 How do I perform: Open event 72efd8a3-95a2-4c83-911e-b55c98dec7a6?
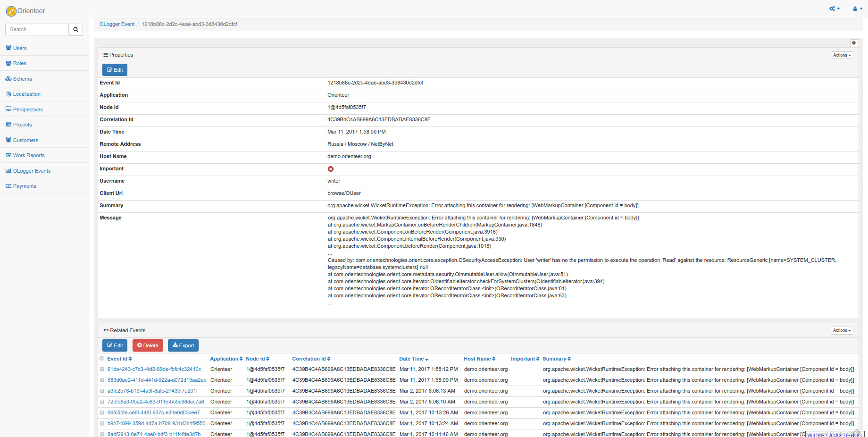click(156, 402)
